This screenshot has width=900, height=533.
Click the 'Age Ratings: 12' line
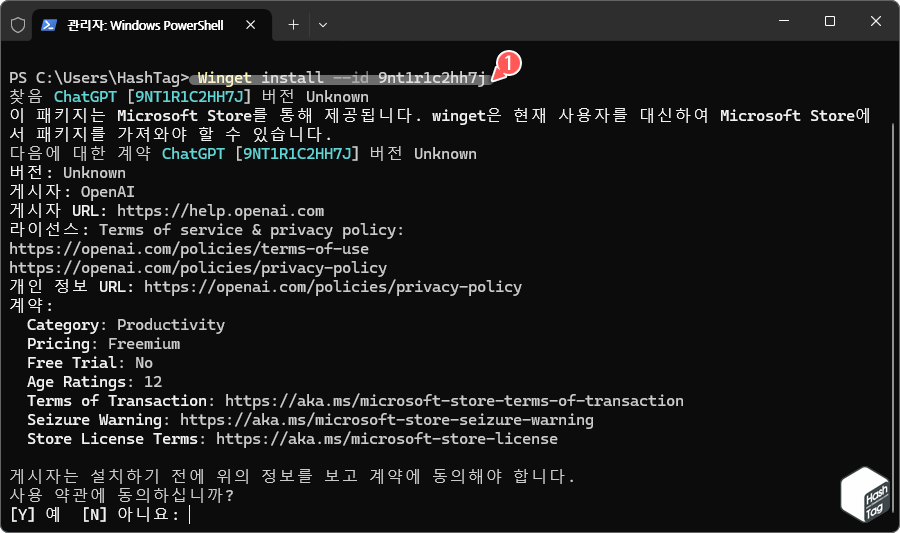94,382
